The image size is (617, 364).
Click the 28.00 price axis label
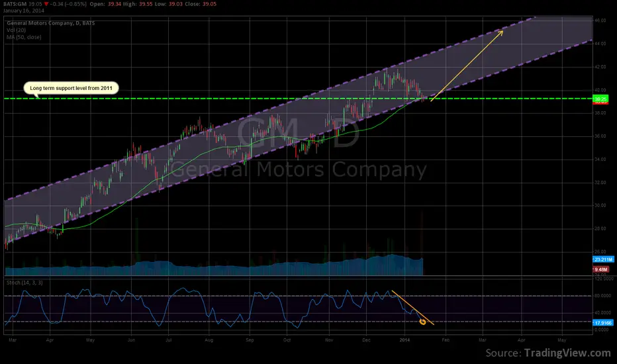click(600, 228)
